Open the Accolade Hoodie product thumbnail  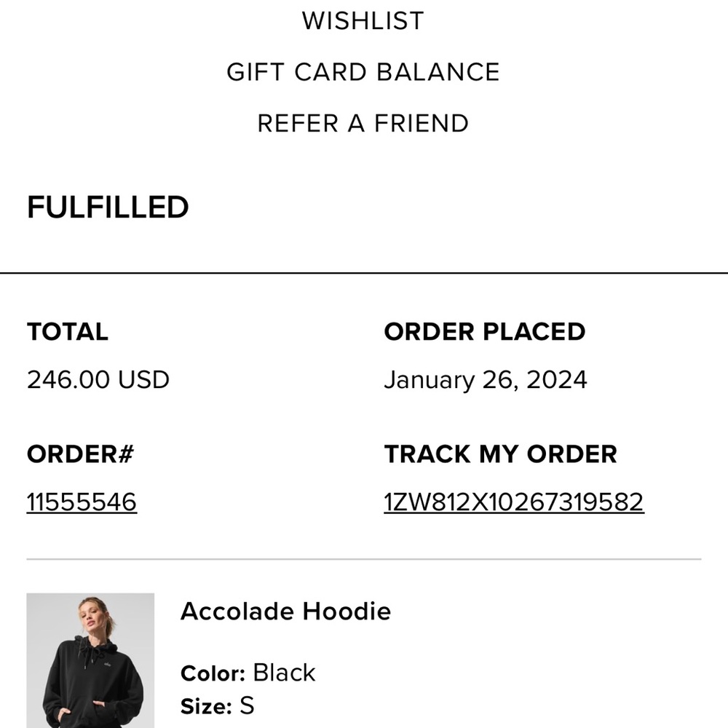coord(90,660)
